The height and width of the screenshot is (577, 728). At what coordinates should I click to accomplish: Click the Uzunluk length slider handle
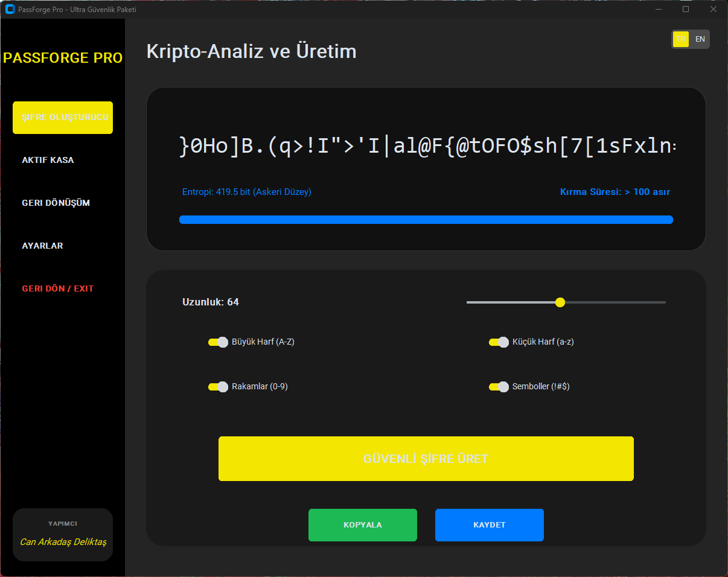[560, 302]
